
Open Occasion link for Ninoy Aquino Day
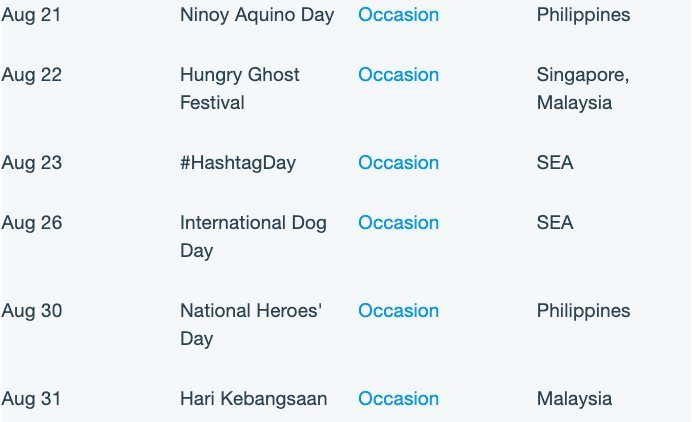pos(398,15)
